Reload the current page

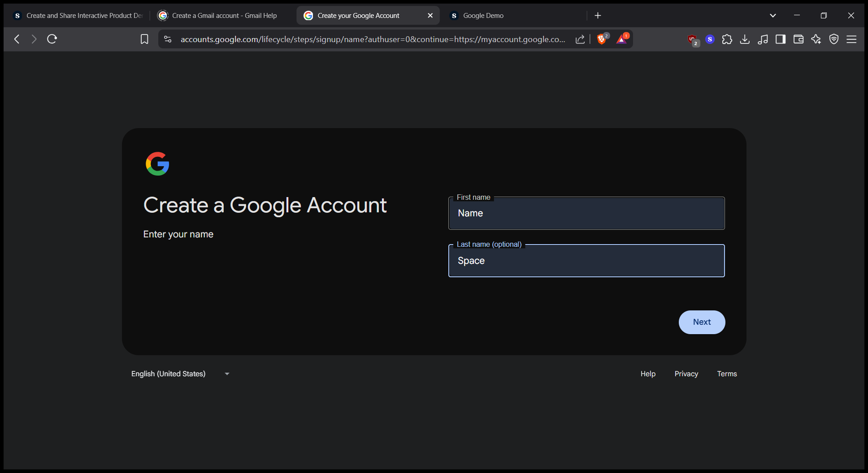click(52, 39)
